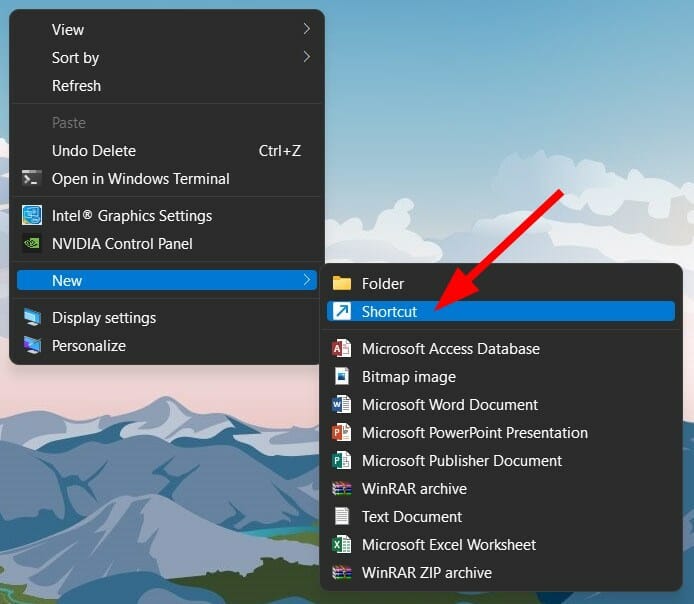Image resolution: width=694 pixels, height=604 pixels.
Task: Create a new Bitmap image
Action: click(501, 376)
